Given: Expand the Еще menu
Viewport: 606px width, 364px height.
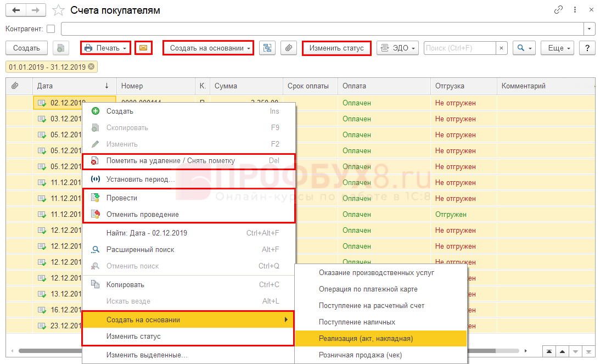Looking at the screenshot, I should (557, 48).
